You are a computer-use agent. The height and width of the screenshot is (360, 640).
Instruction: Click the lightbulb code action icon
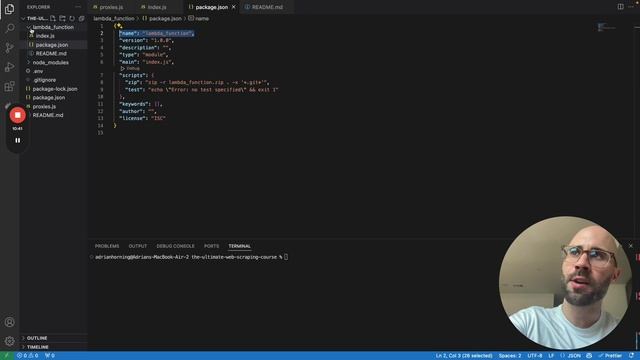click(x=120, y=26)
